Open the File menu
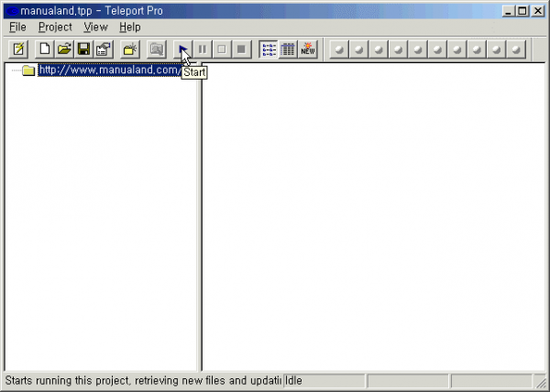 click(17, 27)
